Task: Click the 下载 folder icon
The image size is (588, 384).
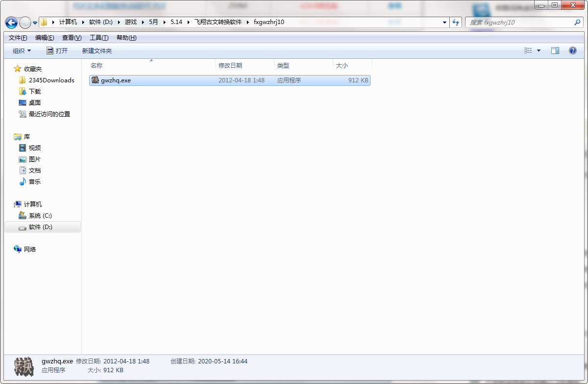Action: (22, 91)
